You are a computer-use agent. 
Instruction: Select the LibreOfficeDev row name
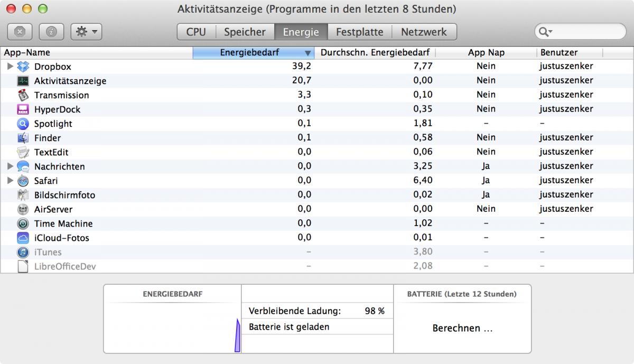click(65, 266)
